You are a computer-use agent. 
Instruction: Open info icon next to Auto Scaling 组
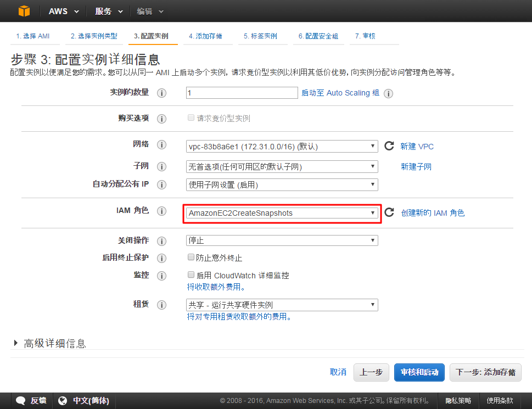388,93
